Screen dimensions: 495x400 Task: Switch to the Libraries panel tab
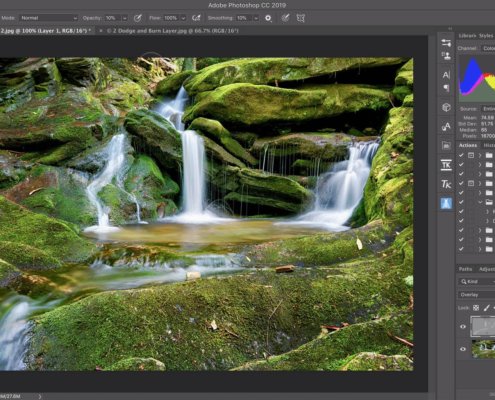pyautogui.click(x=467, y=36)
